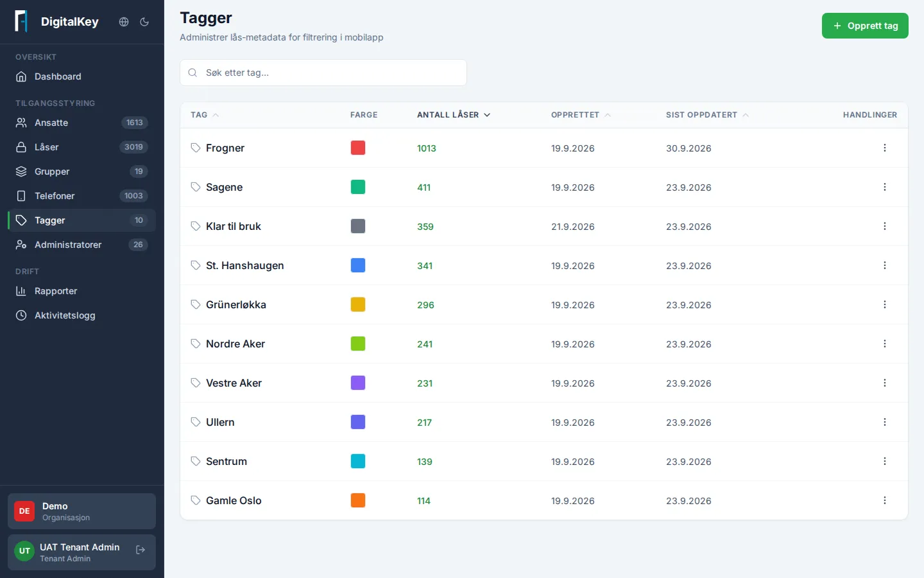The image size is (924, 578).
Task: Select Tagger in sidebar
Action: 81,220
